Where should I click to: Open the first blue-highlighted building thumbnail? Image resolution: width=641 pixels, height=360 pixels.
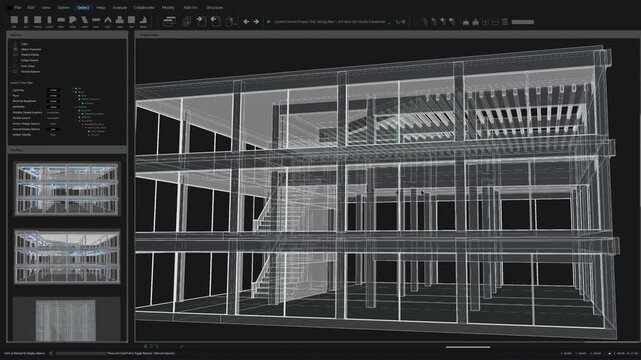[x=67, y=189]
